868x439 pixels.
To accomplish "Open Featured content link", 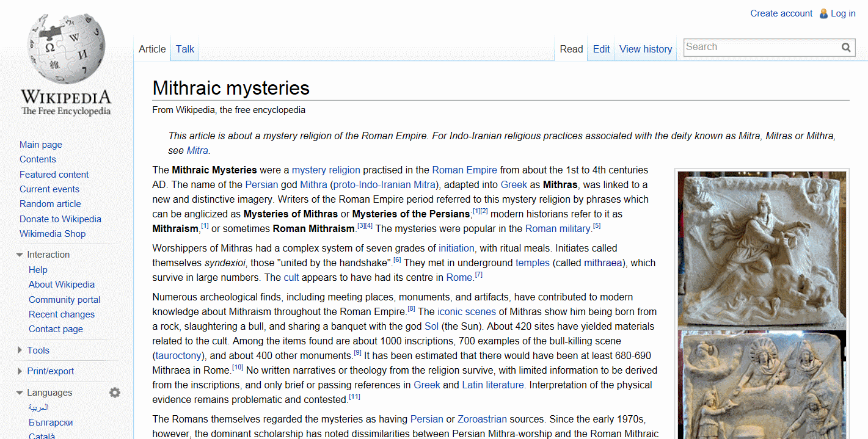I will [54, 175].
